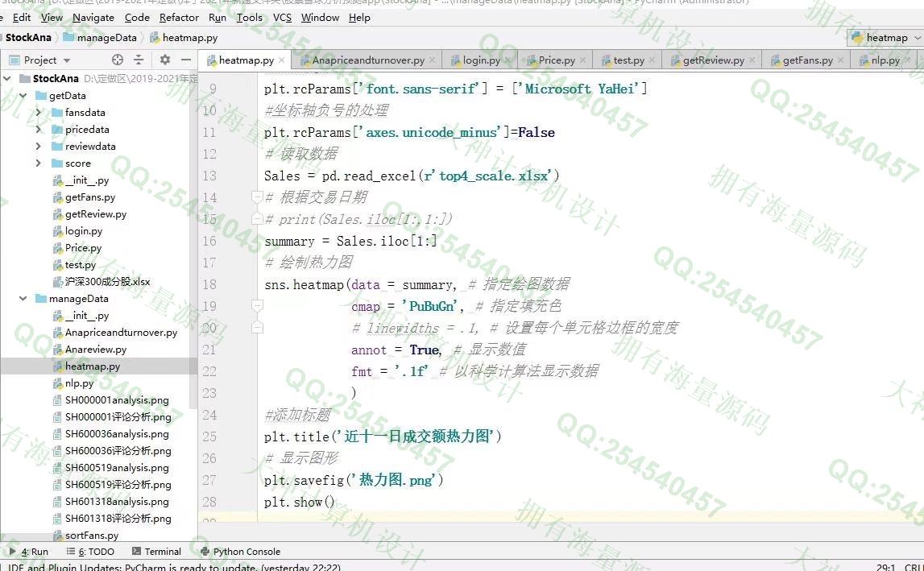Open the heatmap run configuration dropdown
924x571 pixels.
click(x=885, y=38)
